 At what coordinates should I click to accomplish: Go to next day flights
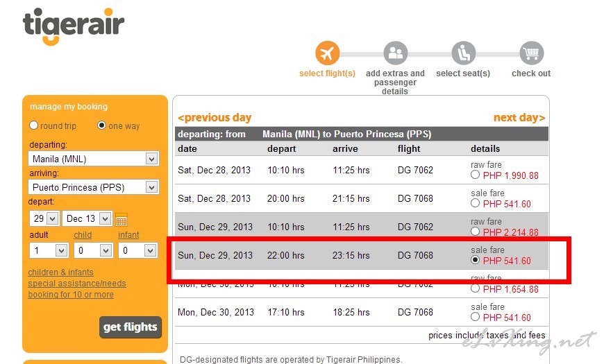click(x=519, y=118)
